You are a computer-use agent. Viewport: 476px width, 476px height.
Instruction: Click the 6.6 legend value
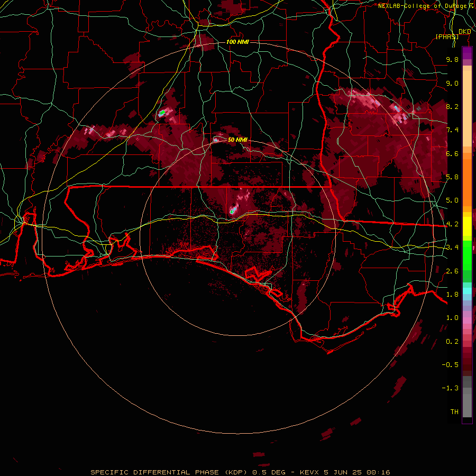tap(452, 153)
